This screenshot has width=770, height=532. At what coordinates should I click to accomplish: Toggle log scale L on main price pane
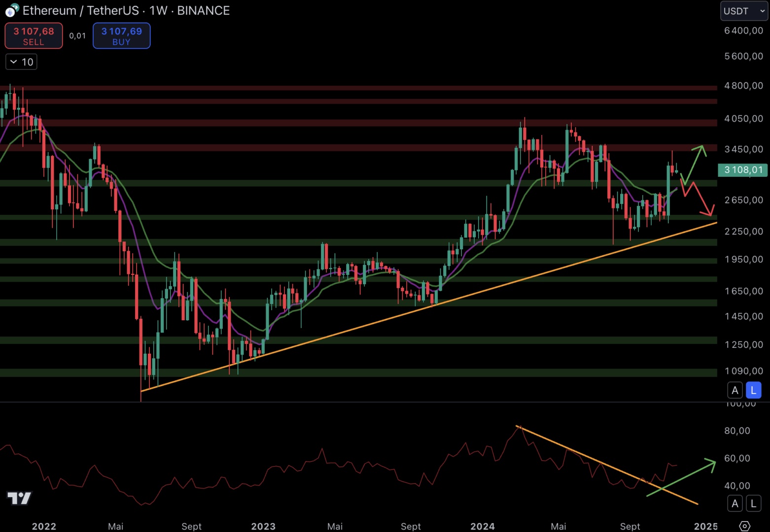pyautogui.click(x=753, y=390)
